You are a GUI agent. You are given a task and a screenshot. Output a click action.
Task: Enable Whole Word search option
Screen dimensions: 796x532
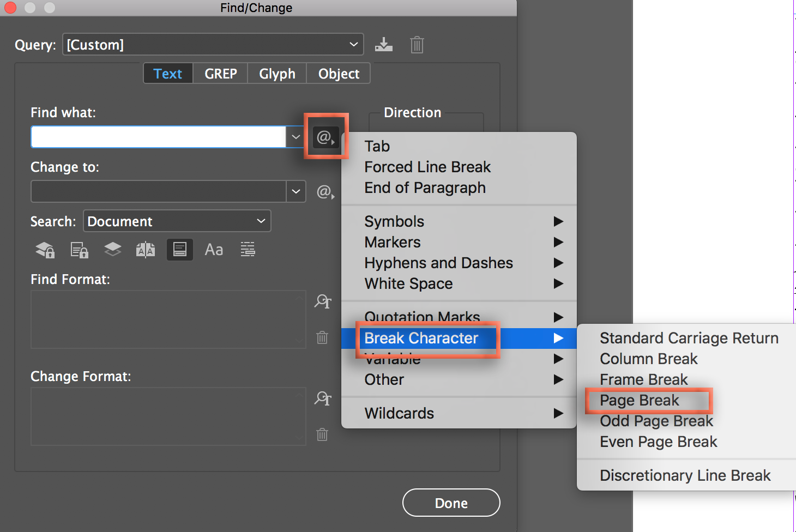[248, 249]
